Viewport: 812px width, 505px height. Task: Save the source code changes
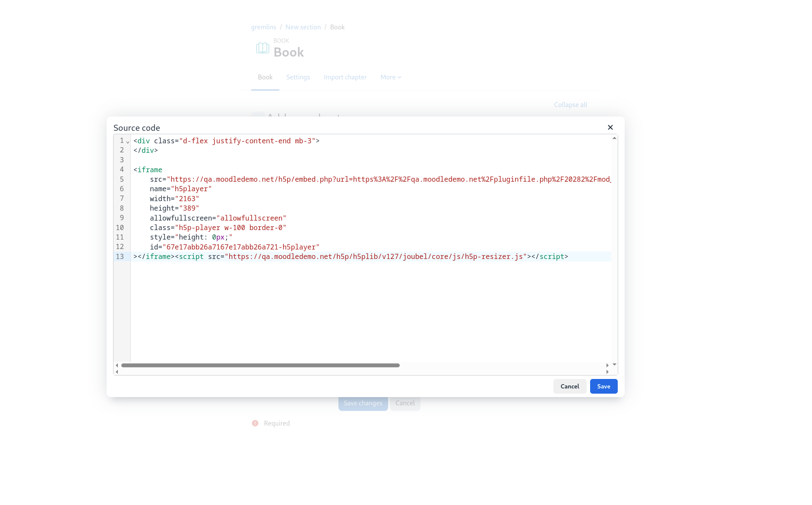(603, 386)
